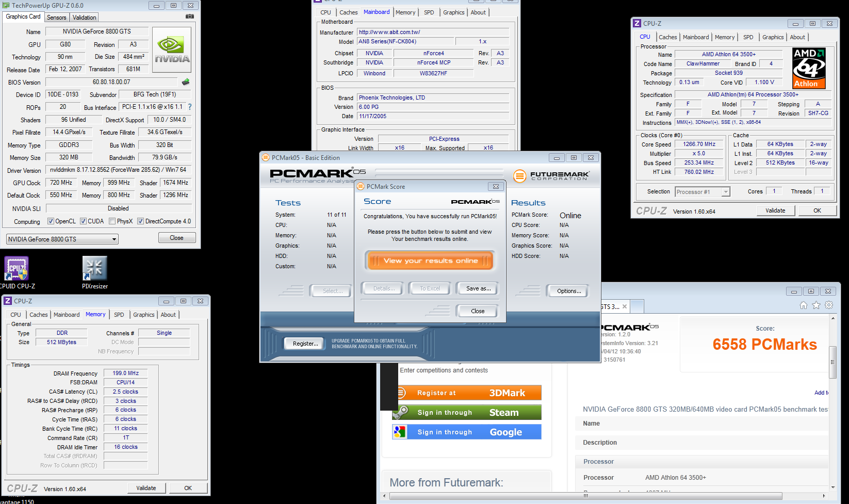Open the Processor #1 selection dropdown
This screenshot has width=849, height=504.
(702, 192)
